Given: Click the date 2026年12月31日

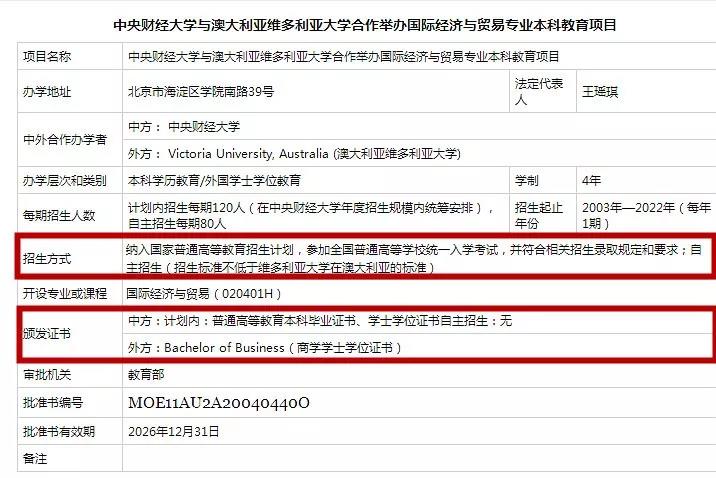Looking at the screenshot, I should pos(174,431).
